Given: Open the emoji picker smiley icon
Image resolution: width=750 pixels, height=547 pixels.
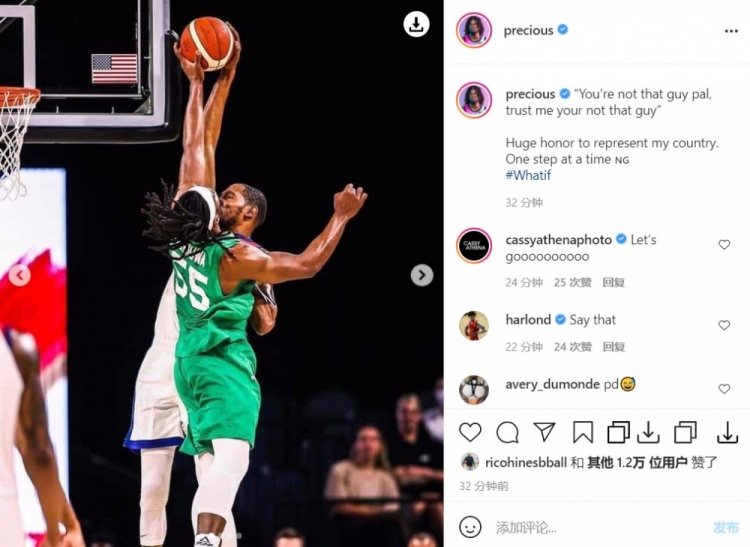Looking at the screenshot, I should 470,527.
